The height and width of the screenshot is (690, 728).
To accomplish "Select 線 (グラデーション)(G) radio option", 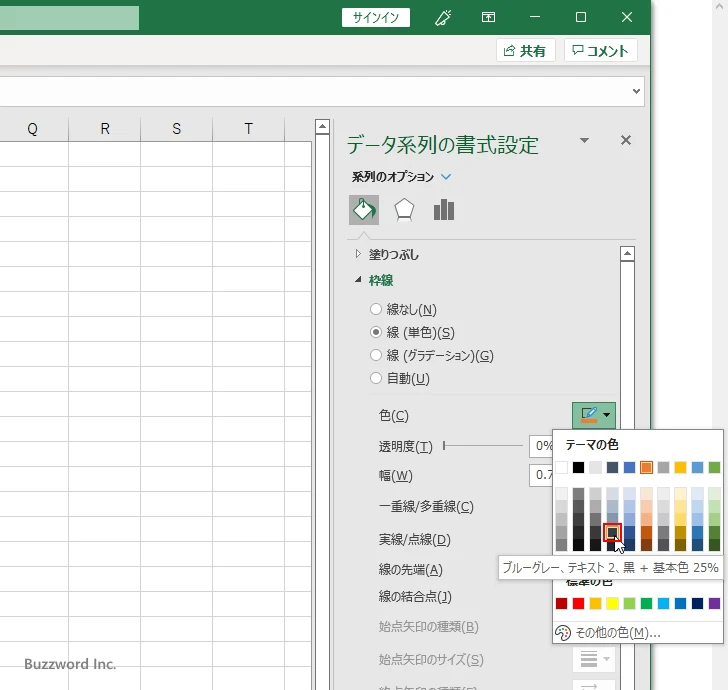I will 432,356.
